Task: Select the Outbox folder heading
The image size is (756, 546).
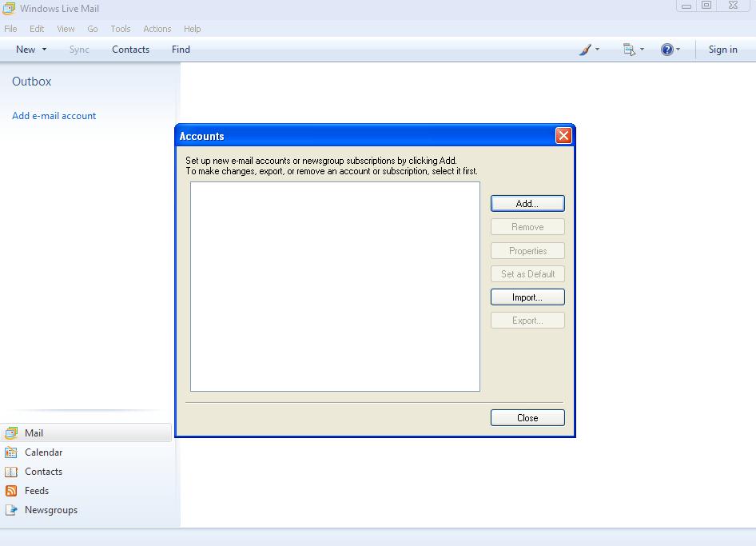Action: coord(32,82)
